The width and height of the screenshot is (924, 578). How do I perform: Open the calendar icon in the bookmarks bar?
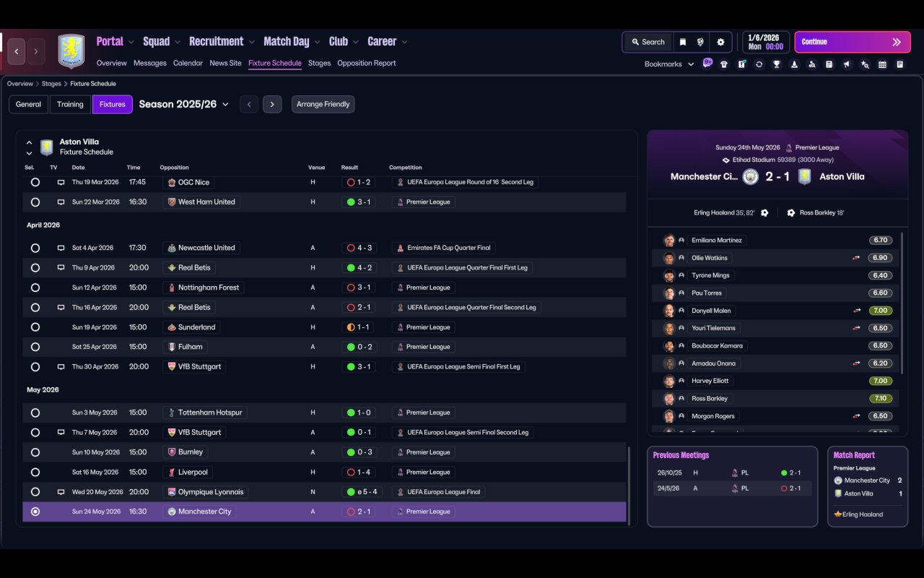click(882, 64)
